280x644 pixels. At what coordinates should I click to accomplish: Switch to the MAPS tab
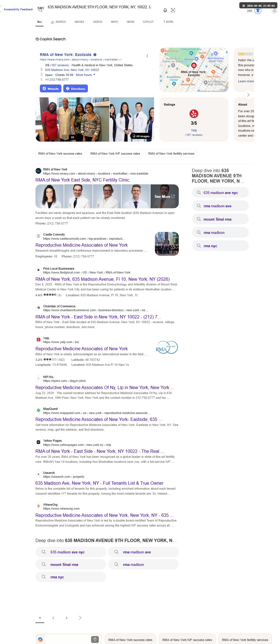pos(115,22)
